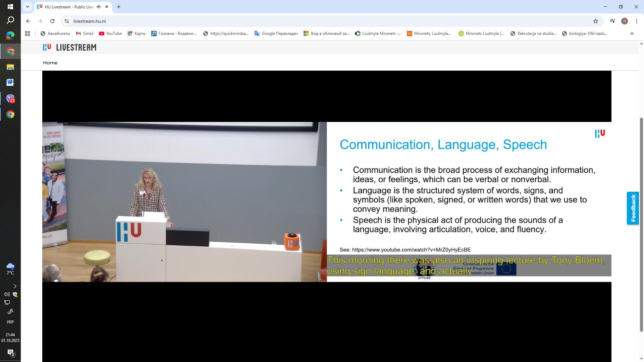
Task: Open the Home navigation item
Action: (50, 63)
